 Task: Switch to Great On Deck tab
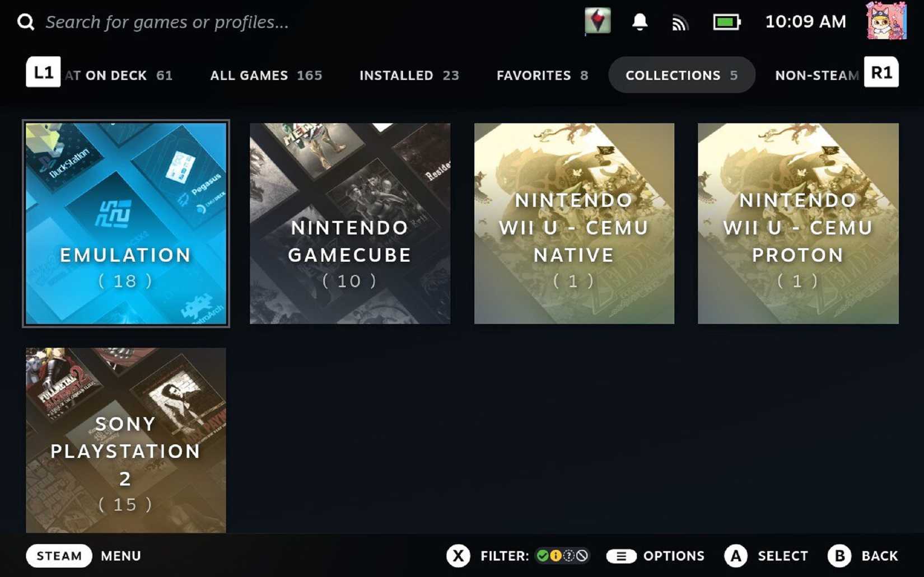coord(119,76)
